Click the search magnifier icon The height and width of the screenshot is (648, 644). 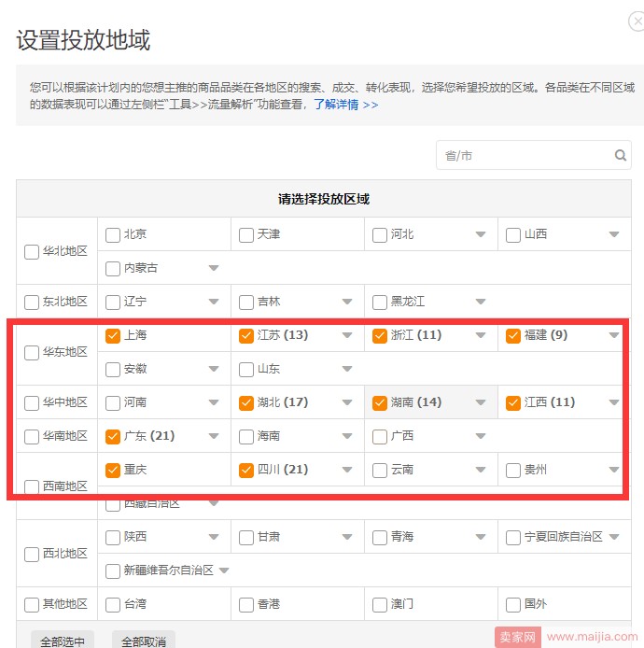620,155
